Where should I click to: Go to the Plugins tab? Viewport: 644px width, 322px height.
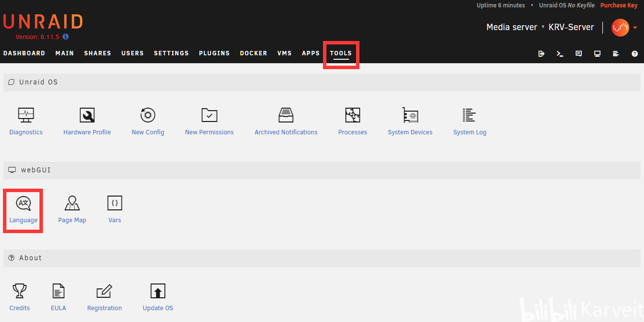[x=215, y=53]
